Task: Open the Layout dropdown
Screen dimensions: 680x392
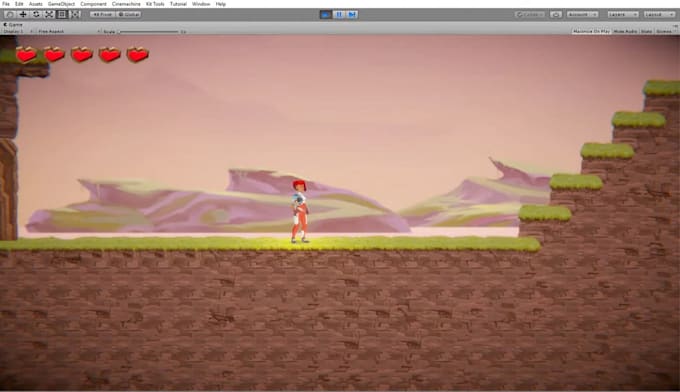Action: pyautogui.click(x=659, y=14)
